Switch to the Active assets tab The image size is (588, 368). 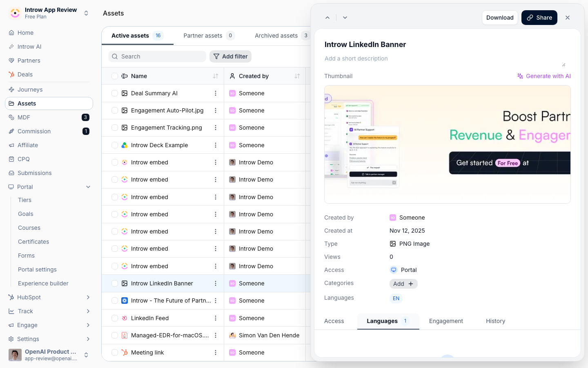[x=138, y=36]
